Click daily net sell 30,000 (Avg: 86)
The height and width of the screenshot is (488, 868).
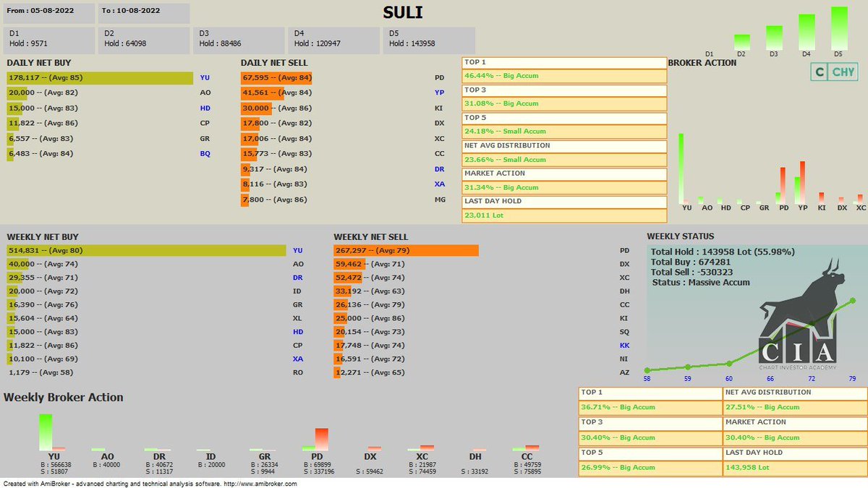pos(278,108)
